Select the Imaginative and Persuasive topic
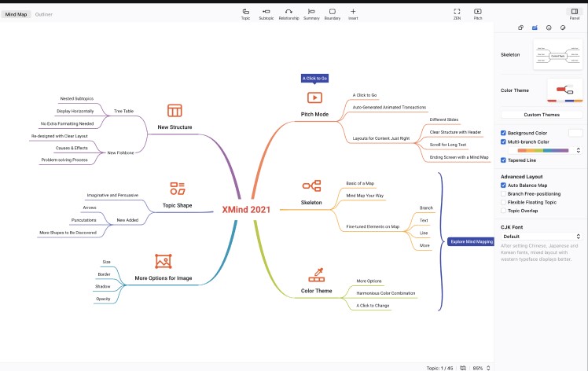 point(112,196)
